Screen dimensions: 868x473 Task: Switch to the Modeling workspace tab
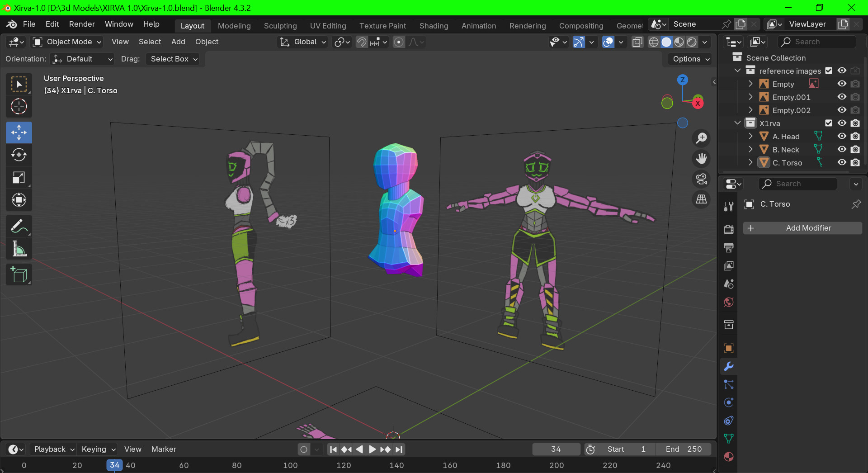(234, 26)
